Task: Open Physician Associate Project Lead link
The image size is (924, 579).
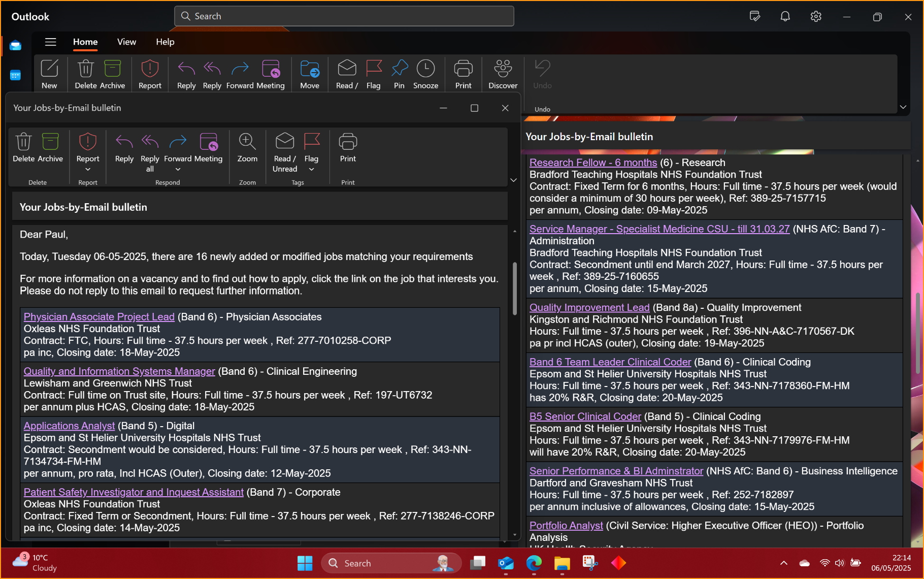Action: (x=99, y=317)
